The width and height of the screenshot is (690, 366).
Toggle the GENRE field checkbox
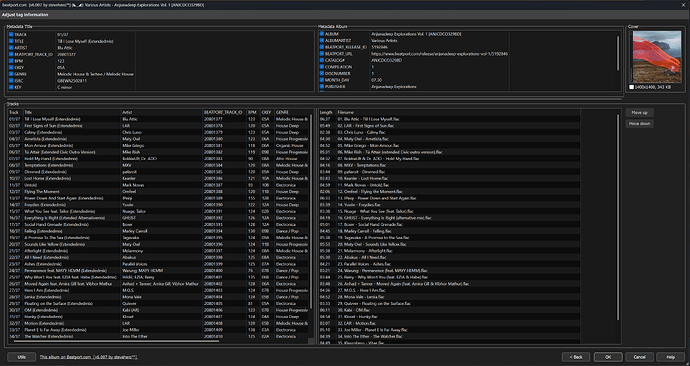pos(11,74)
